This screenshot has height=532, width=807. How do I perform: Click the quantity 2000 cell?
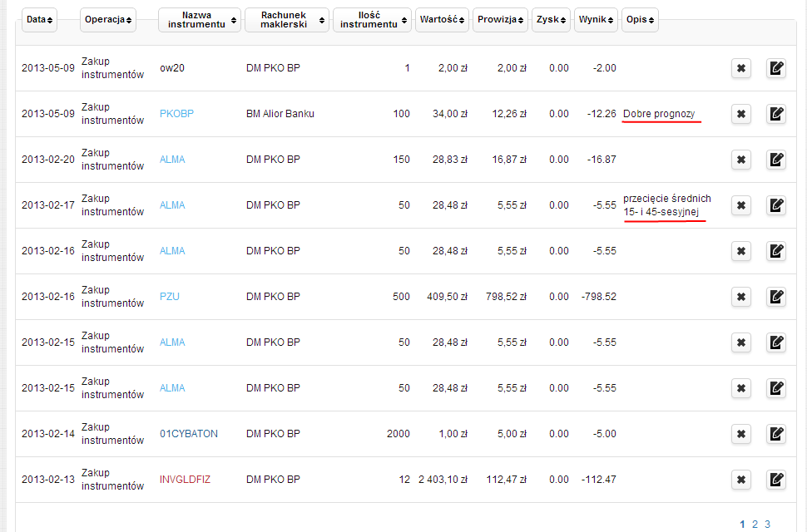399,434
